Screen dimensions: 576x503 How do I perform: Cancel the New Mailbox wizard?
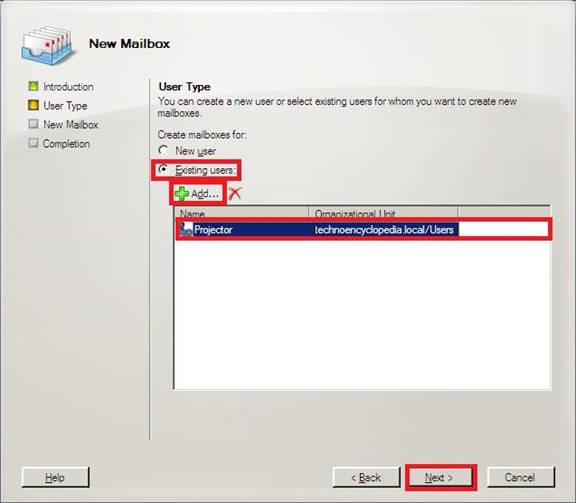[x=520, y=477]
